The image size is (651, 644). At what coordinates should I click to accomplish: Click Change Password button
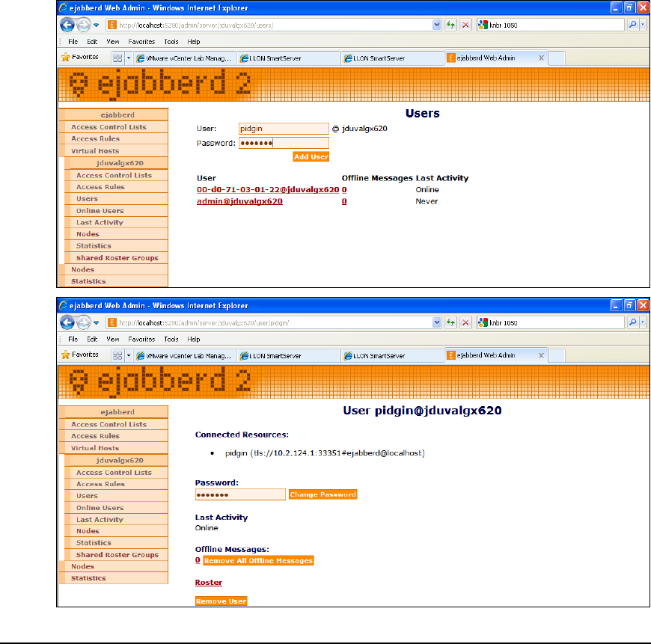(x=323, y=494)
